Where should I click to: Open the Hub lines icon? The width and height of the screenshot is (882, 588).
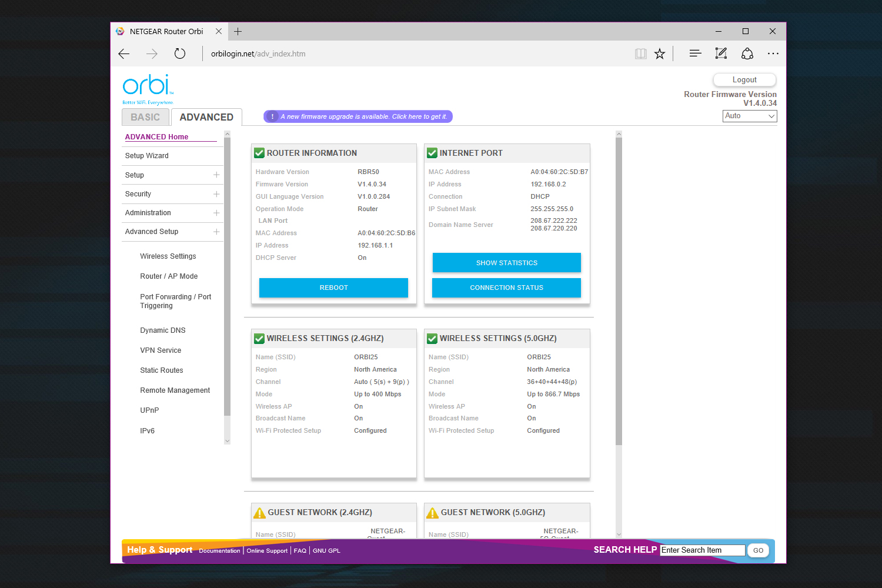695,54
